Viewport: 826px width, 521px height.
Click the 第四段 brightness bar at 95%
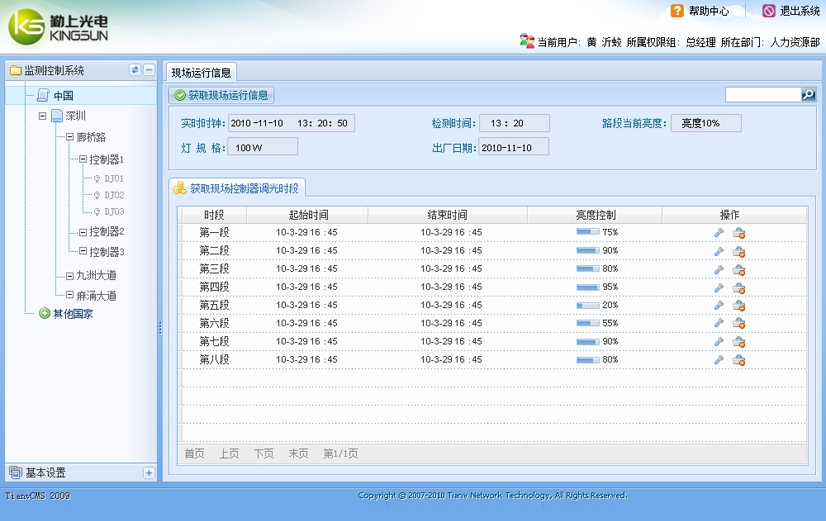pos(588,287)
